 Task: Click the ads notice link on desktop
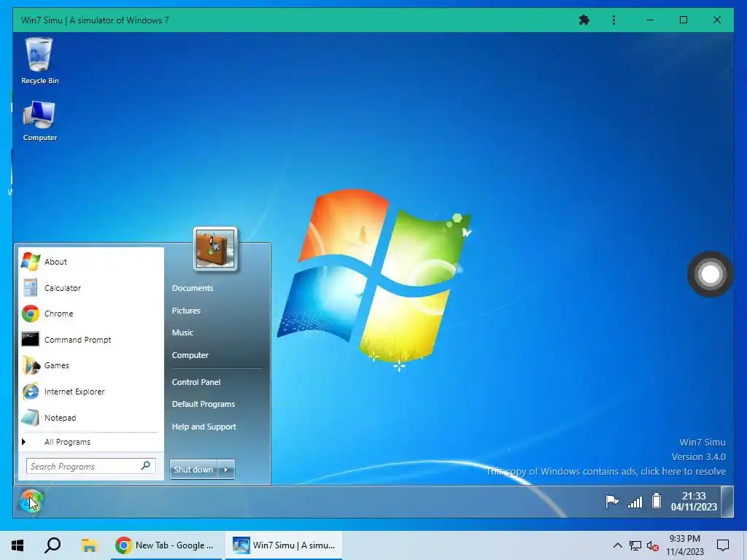pyautogui.click(x=605, y=472)
